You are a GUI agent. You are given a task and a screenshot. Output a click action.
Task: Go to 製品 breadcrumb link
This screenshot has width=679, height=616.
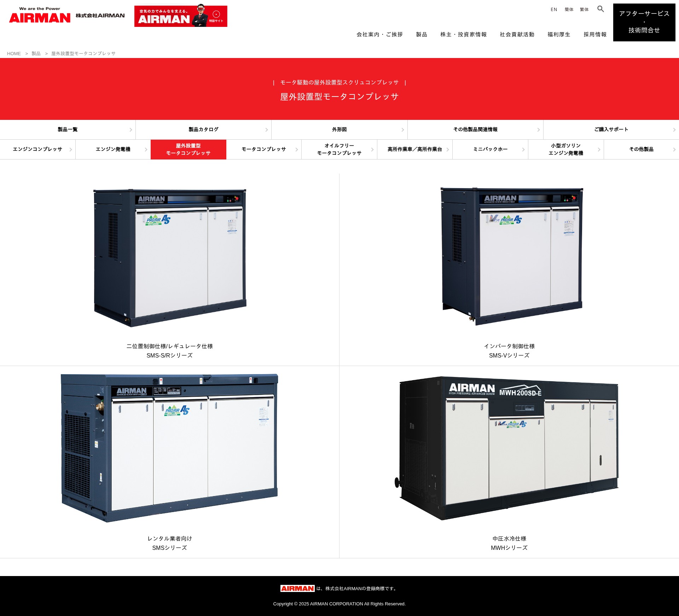click(36, 54)
